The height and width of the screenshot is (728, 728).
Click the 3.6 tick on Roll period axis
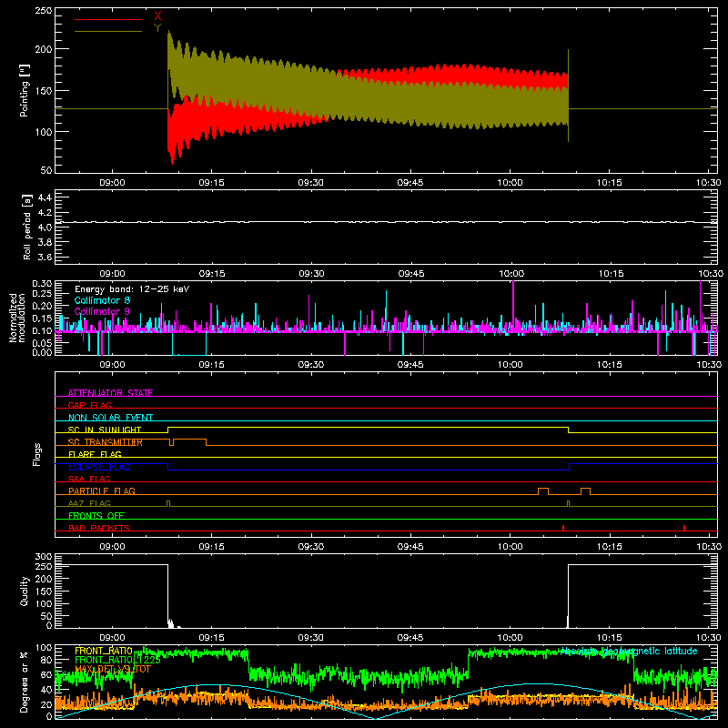pyautogui.click(x=45, y=257)
